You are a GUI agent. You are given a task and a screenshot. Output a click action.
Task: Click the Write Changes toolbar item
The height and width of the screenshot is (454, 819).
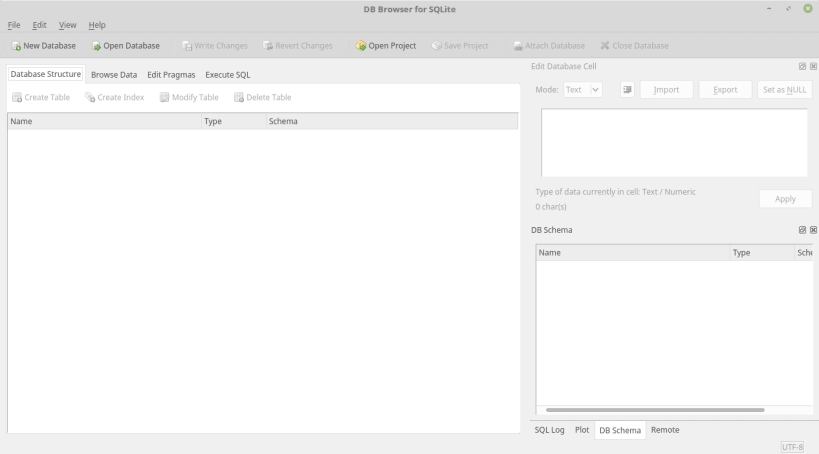tap(215, 46)
